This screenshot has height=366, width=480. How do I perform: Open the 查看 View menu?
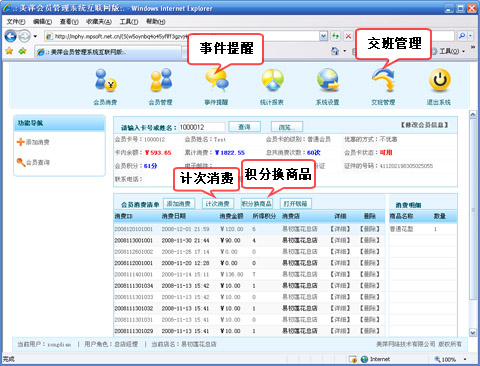69,22
